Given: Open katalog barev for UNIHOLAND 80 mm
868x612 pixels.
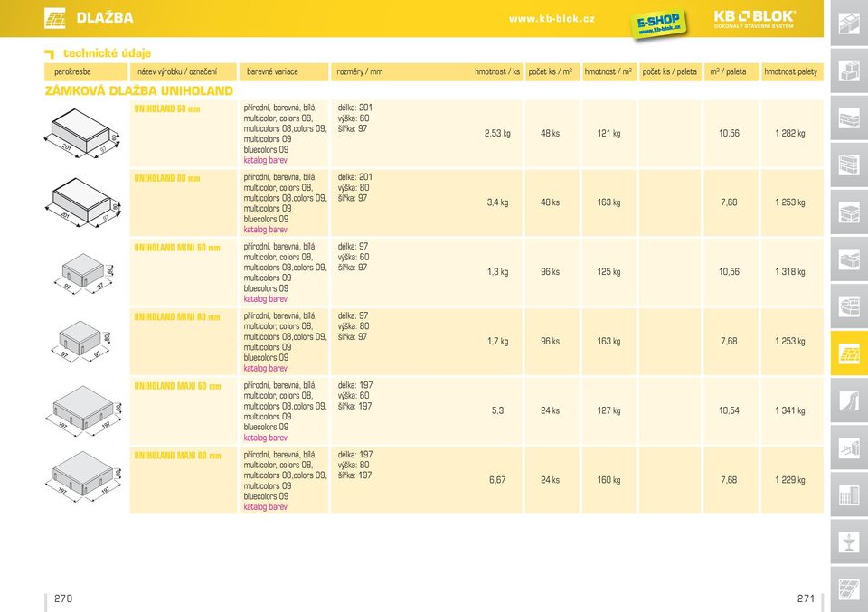Looking at the screenshot, I should pyautogui.click(x=265, y=229).
